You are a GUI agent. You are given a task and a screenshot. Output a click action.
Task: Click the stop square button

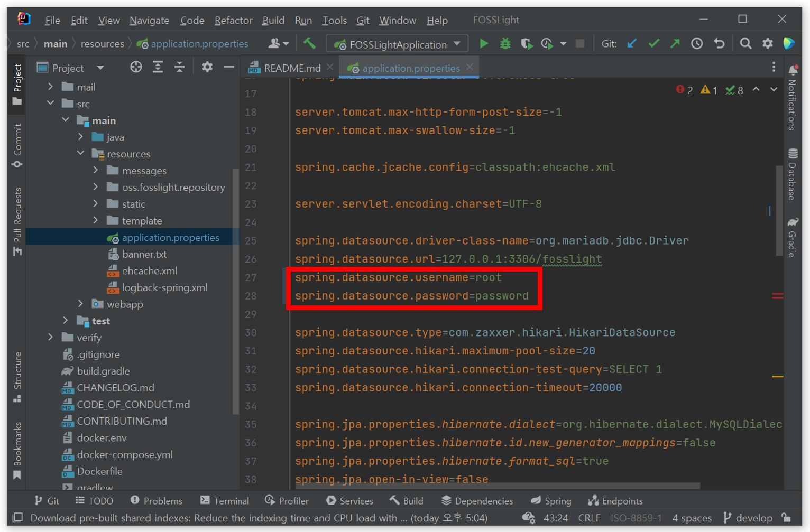[580, 44]
